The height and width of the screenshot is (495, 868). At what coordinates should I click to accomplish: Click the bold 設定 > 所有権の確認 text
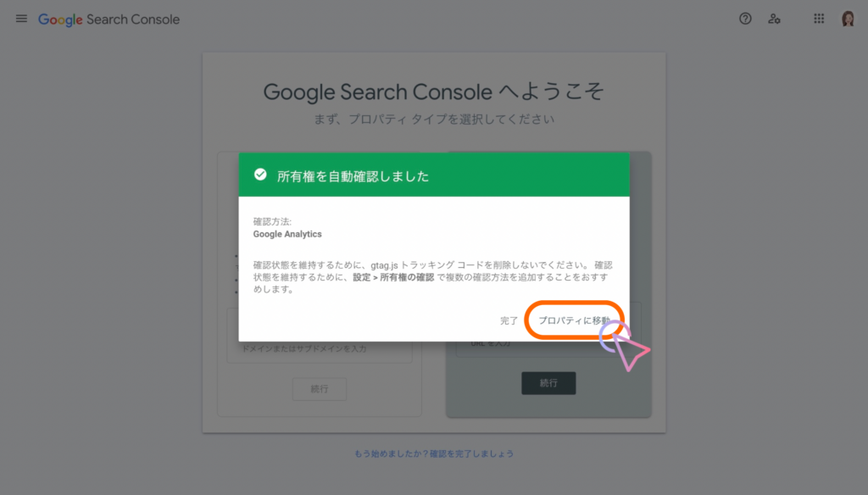coord(393,277)
